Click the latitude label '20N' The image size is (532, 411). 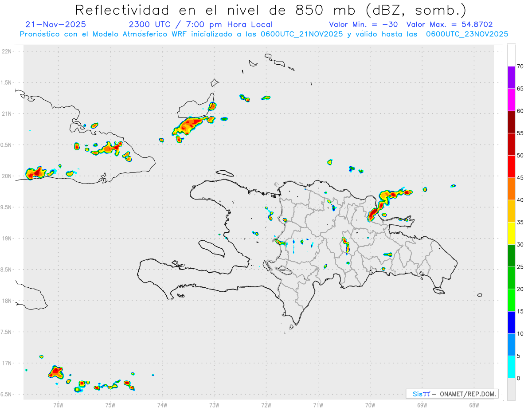click(x=7, y=176)
